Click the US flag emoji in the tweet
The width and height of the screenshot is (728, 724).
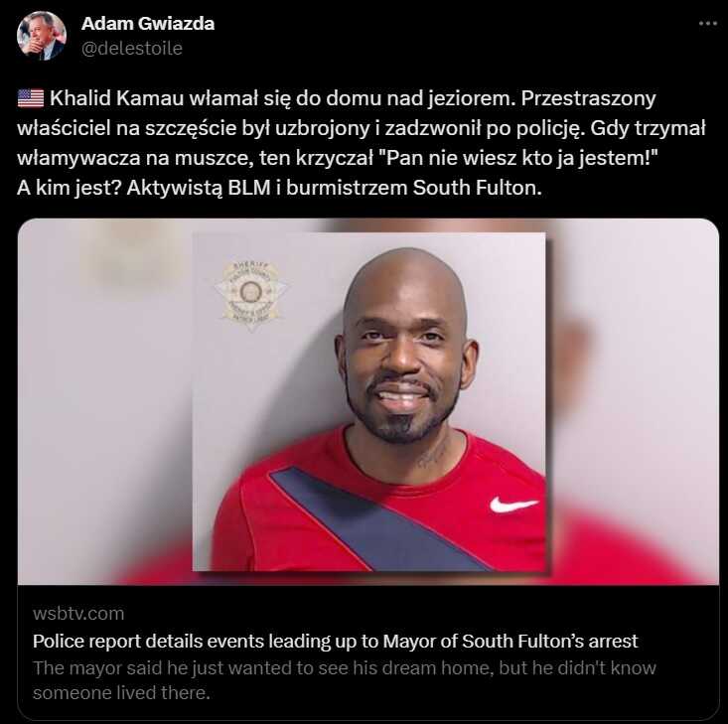pos(31,98)
